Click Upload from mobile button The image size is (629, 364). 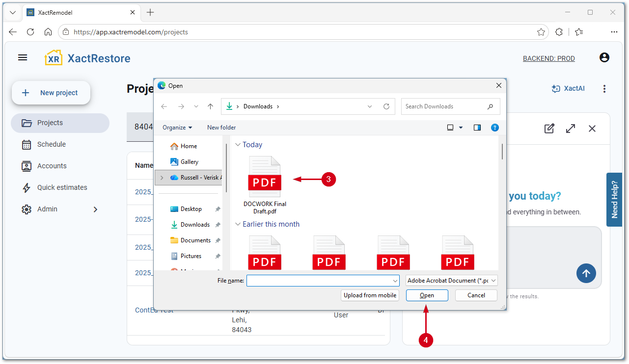[370, 295]
